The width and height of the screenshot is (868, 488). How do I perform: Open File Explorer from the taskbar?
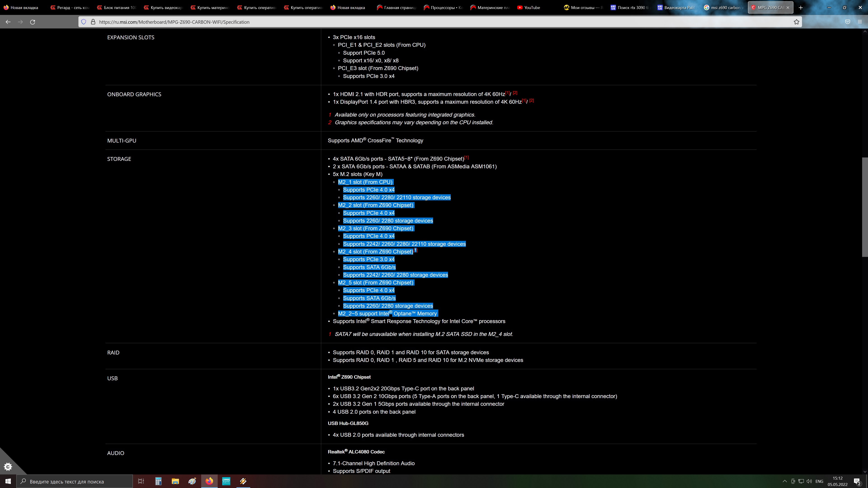click(x=175, y=481)
